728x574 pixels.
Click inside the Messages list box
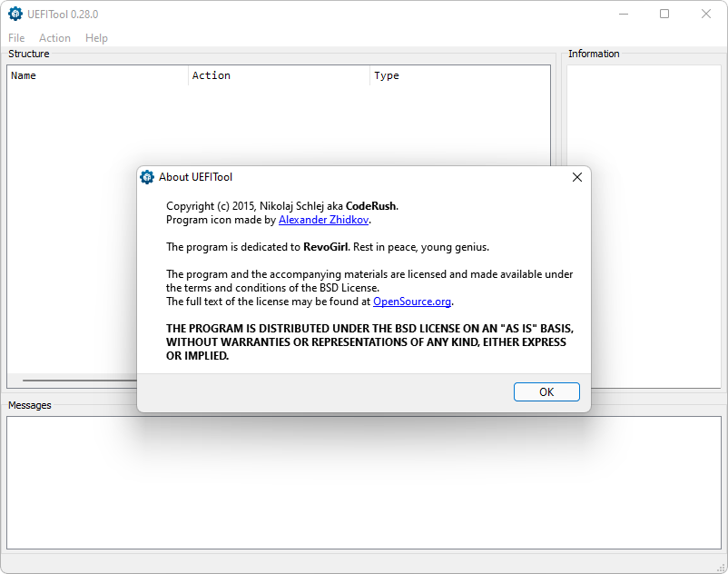[363, 481]
